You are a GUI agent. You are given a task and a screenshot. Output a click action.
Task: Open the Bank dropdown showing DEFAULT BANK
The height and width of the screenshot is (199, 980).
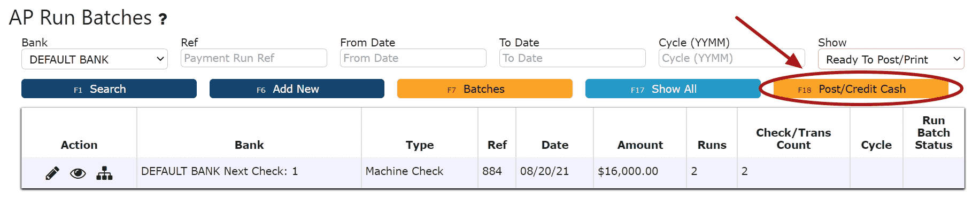click(95, 59)
